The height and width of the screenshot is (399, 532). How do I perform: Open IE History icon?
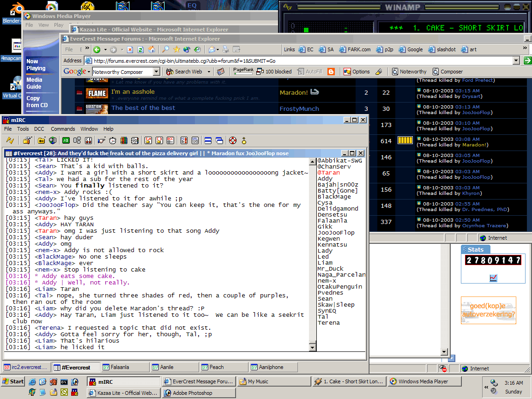click(198, 49)
